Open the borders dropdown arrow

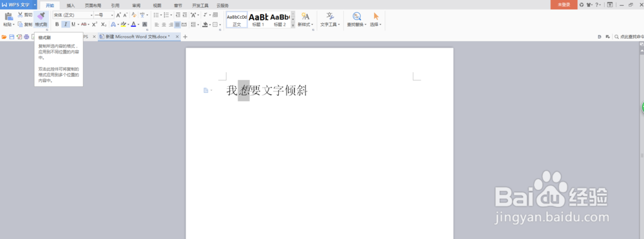click(x=220, y=24)
